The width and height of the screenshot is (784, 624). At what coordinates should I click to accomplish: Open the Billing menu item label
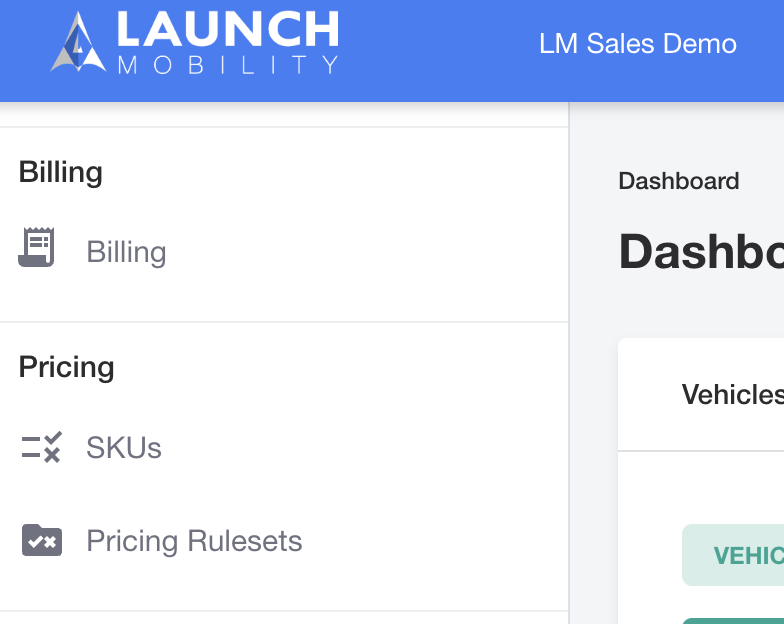pyautogui.click(x=126, y=252)
